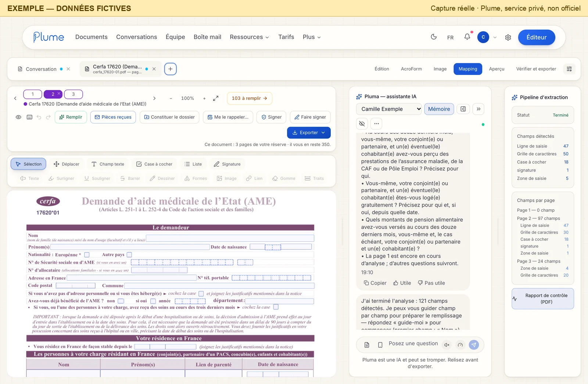Expand the Plus menu
The height and width of the screenshot is (384, 588).
(312, 37)
